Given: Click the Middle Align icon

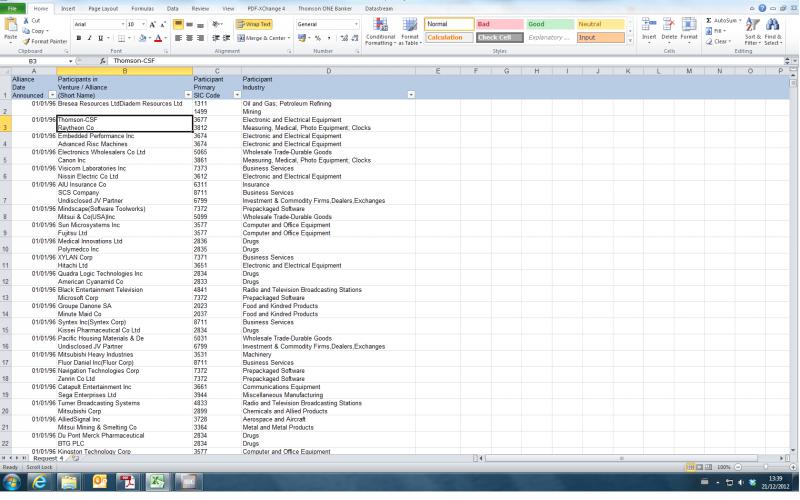Looking at the screenshot, I should coord(189,24).
